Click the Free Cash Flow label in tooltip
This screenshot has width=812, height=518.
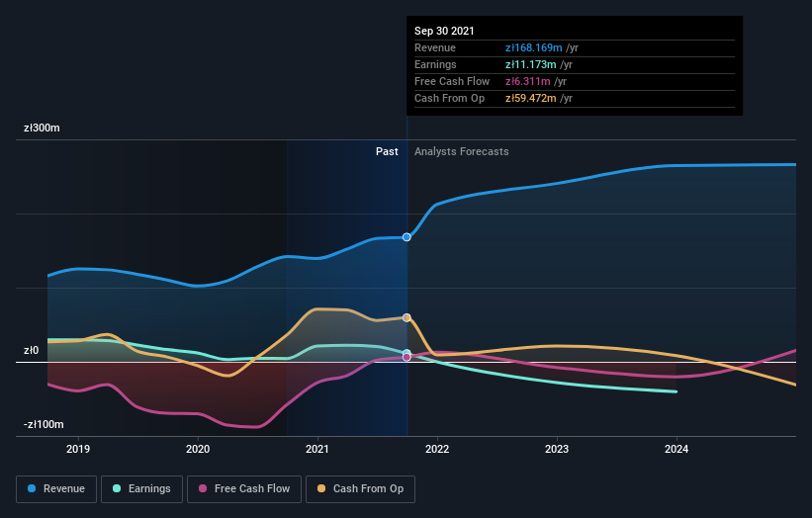click(x=452, y=81)
